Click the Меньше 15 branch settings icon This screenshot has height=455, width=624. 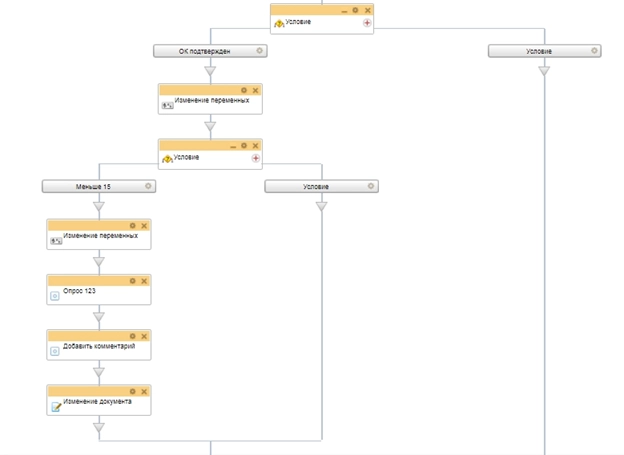[149, 186]
